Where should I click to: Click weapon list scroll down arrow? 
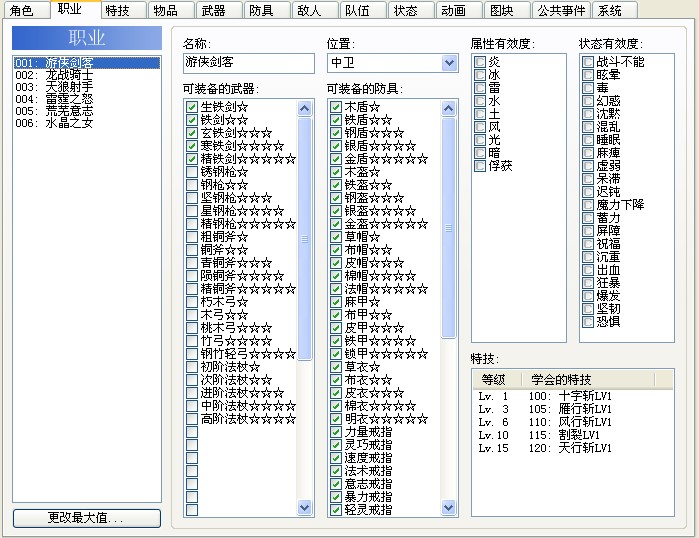[304, 507]
